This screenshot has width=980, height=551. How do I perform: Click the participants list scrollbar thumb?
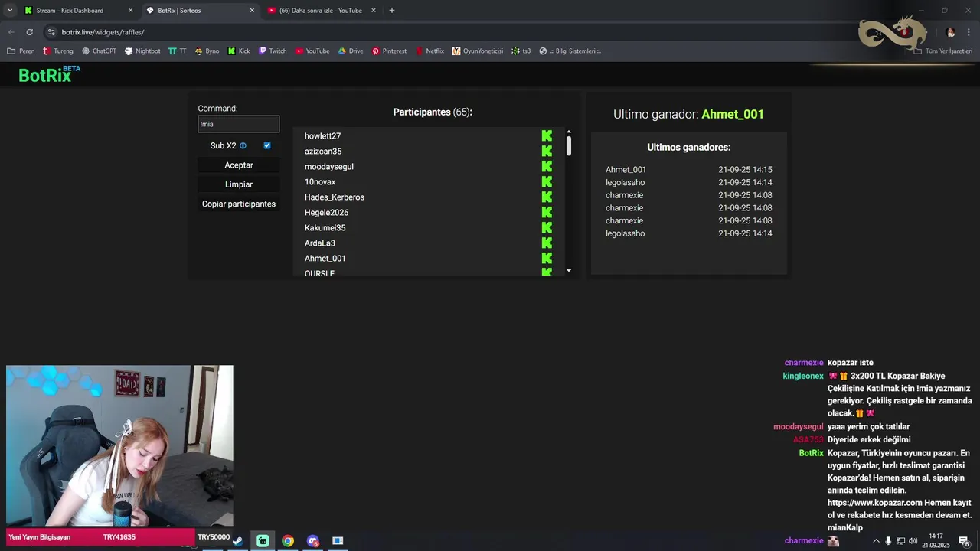click(x=569, y=145)
